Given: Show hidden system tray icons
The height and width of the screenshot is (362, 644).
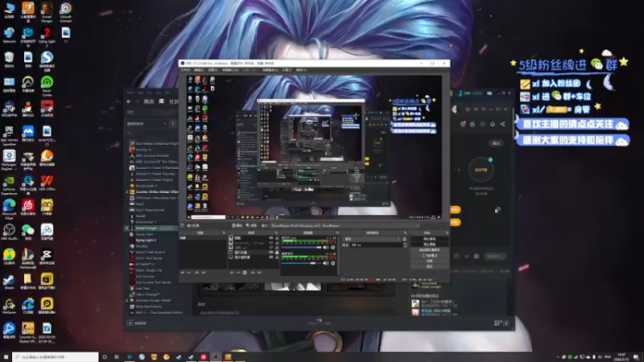Looking at the screenshot, I should [x=558, y=357].
